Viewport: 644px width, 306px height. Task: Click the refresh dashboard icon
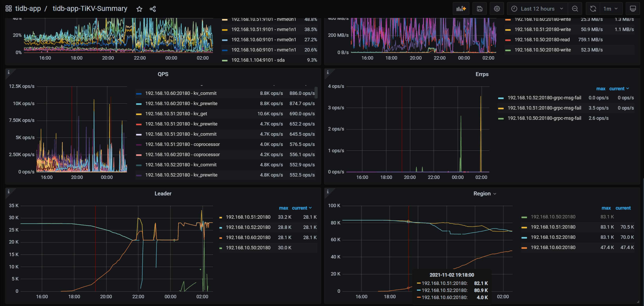(x=593, y=9)
